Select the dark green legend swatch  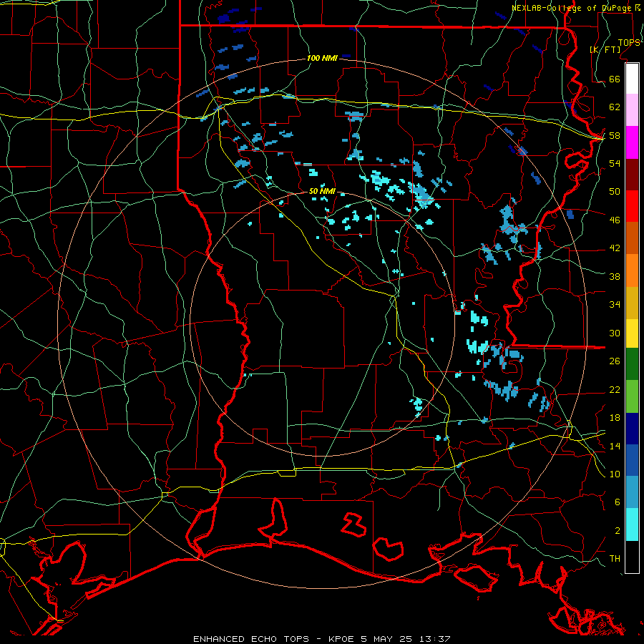(632, 364)
